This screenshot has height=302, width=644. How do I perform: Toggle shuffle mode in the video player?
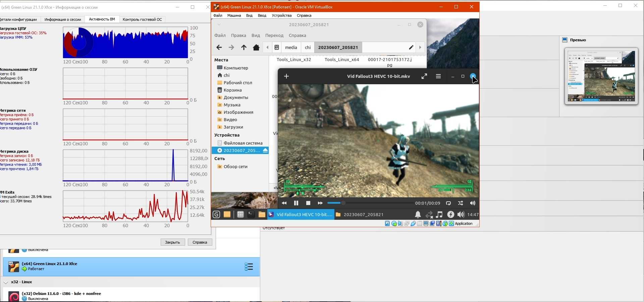tap(461, 203)
